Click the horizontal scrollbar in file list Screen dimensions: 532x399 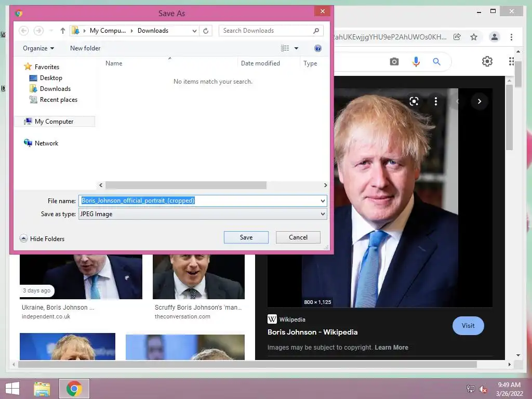tap(186, 185)
